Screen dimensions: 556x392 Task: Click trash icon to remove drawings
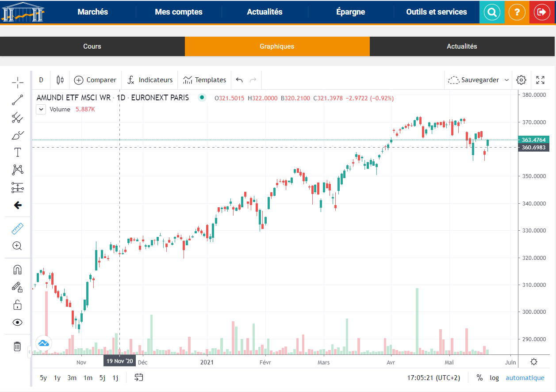(x=18, y=346)
